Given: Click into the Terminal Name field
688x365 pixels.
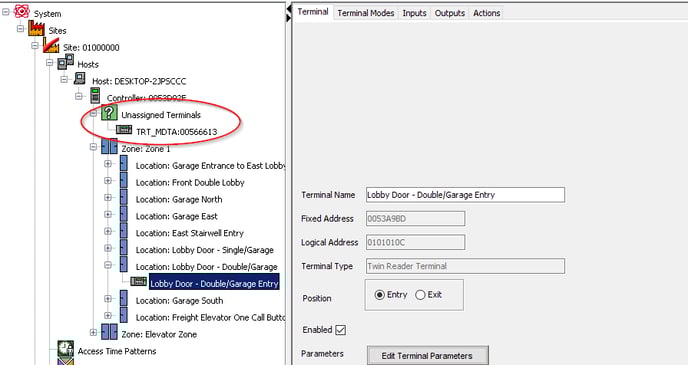Looking at the screenshot, I should point(465,195).
